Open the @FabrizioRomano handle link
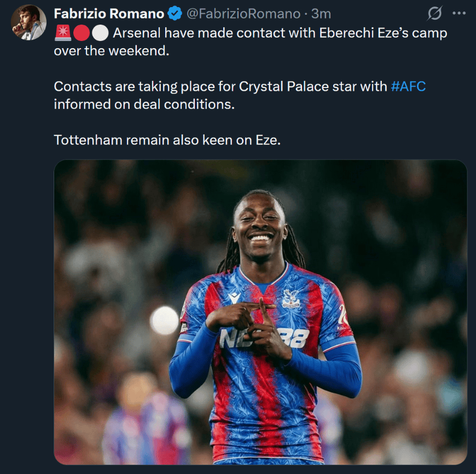This screenshot has width=476, height=474. tap(243, 14)
